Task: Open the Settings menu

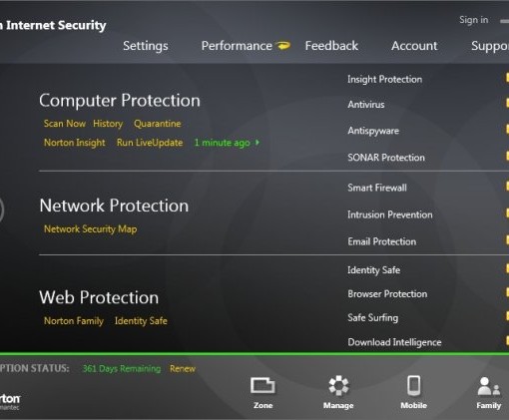Action: point(146,46)
